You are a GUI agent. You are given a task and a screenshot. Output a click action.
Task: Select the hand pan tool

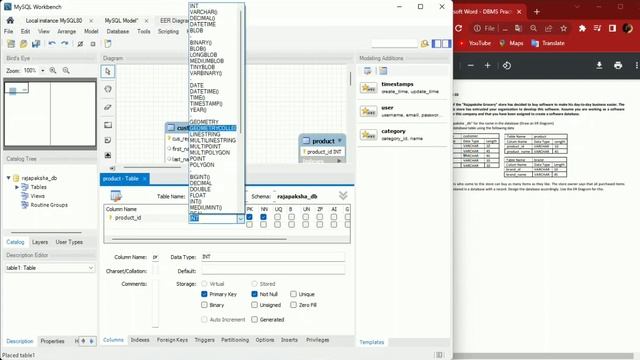coord(108,89)
